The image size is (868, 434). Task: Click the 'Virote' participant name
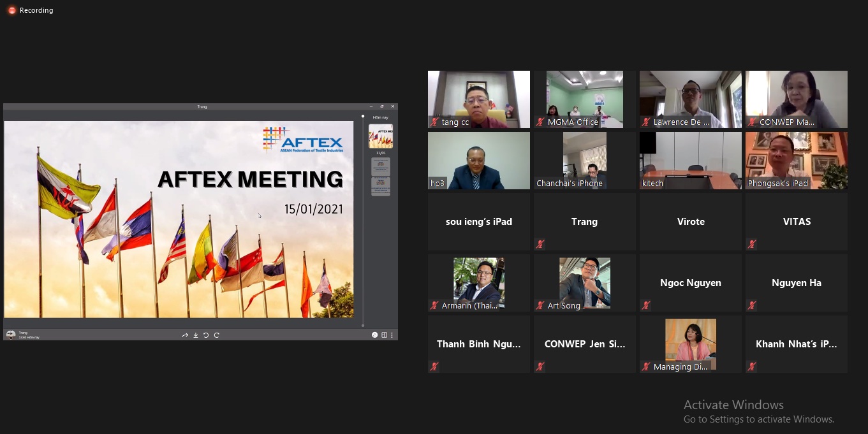(x=691, y=222)
